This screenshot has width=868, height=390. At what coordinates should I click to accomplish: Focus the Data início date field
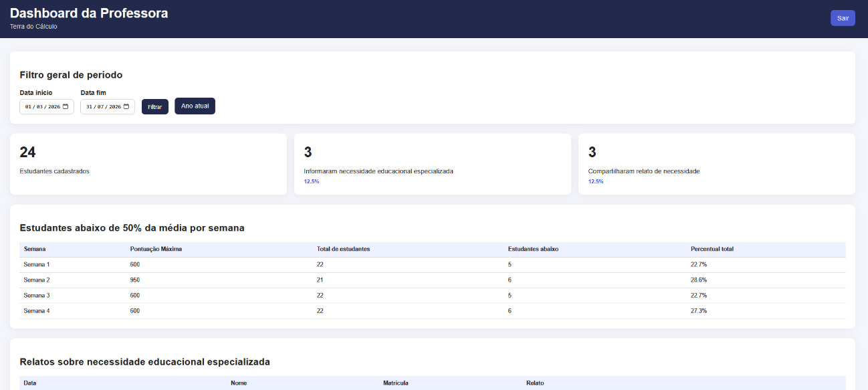pyautogui.click(x=47, y=106)
